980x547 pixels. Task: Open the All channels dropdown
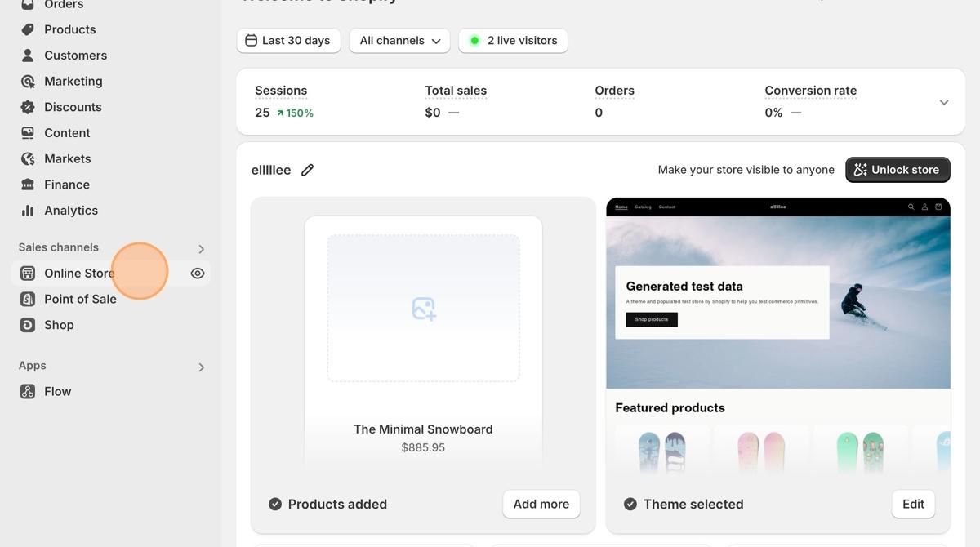tap(399, 41)
